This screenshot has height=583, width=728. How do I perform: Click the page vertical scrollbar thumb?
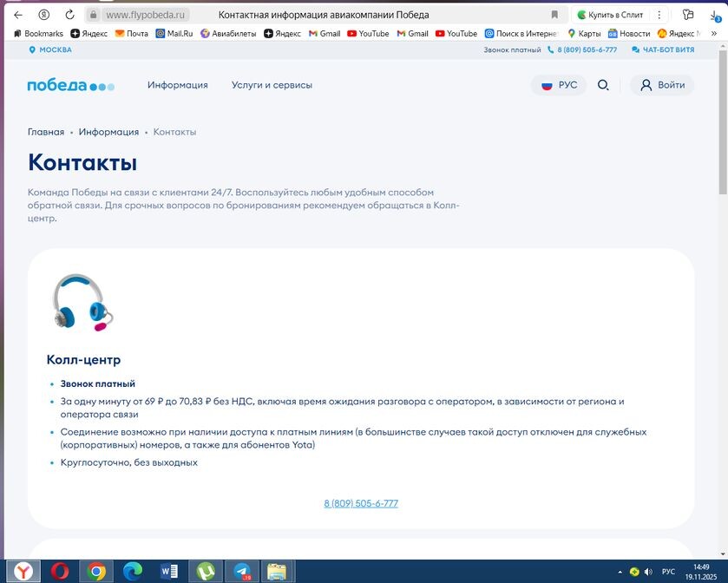[x=723, y=123]
